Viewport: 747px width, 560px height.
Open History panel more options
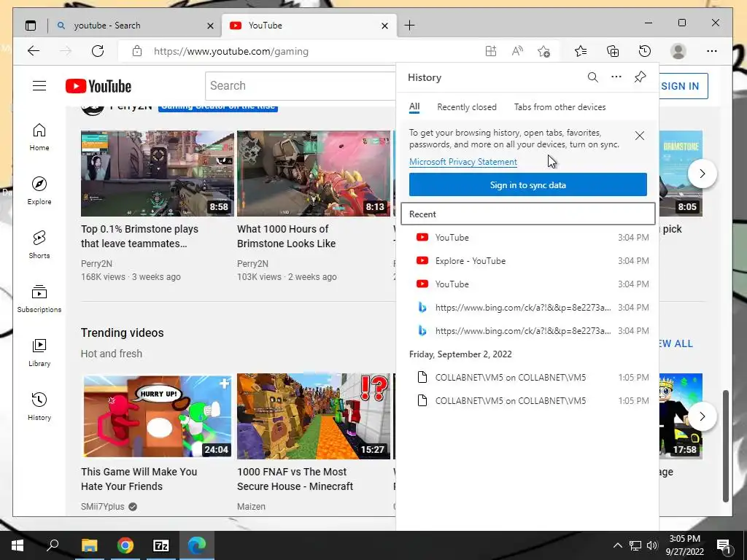pyautogui.click(x=616, y=77)
